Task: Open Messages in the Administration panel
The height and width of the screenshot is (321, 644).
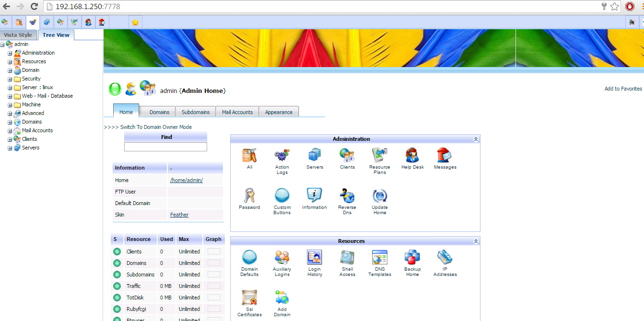Action: pyautogui.click(x=445, y=155)
